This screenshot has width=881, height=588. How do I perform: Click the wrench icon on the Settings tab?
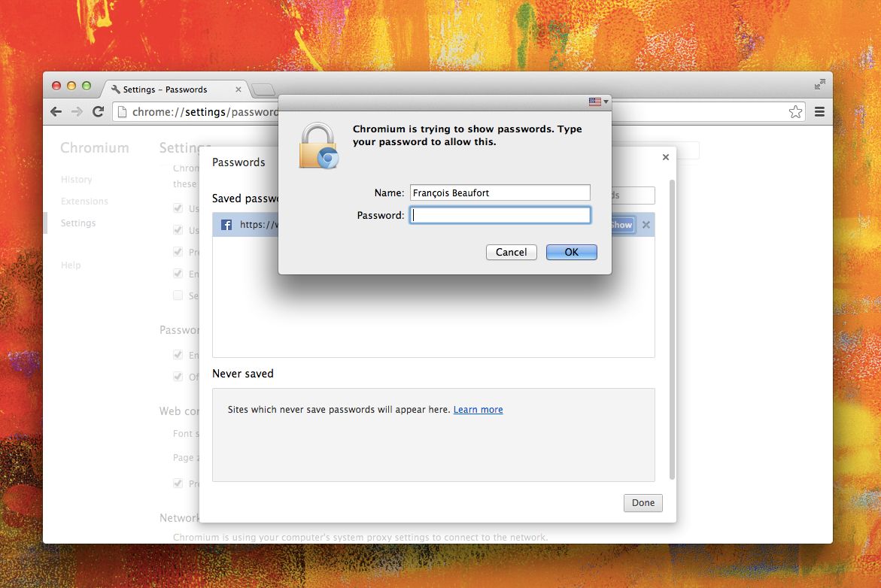pos(116,89)
